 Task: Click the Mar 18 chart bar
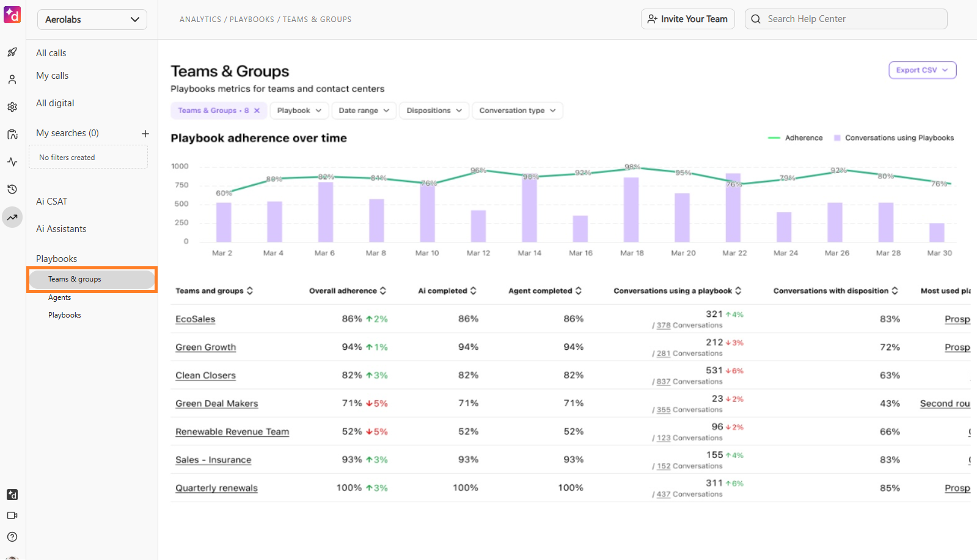point(631,209)
